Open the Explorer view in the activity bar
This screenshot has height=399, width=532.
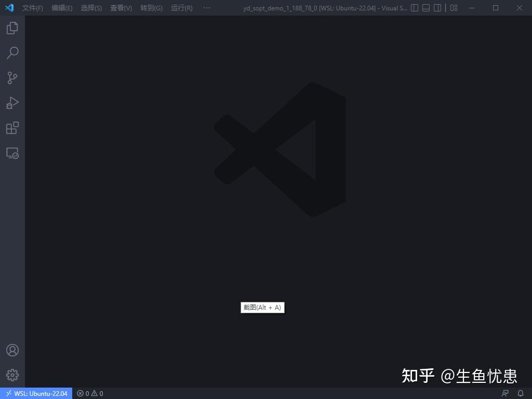click(12, 28)
